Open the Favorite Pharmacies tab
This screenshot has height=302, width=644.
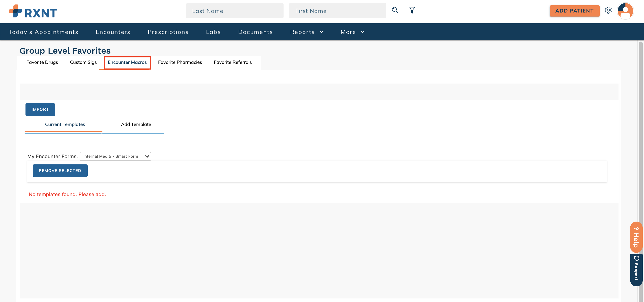180,63
